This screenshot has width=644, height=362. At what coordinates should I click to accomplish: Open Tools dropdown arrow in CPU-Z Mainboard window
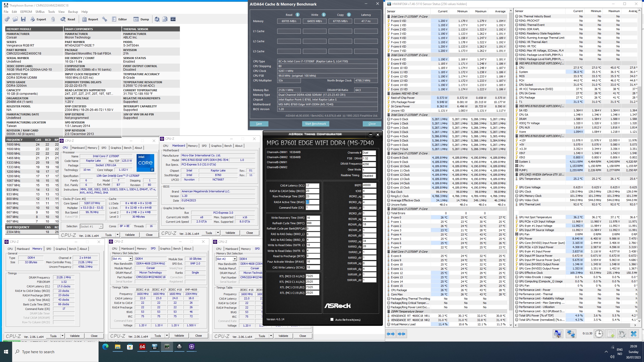pos(218,233)
